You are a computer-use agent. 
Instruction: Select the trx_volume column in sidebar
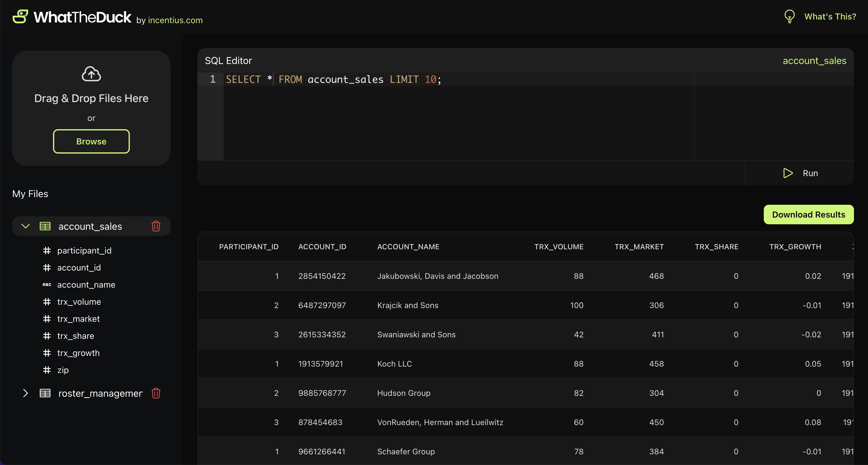(79, 302)
